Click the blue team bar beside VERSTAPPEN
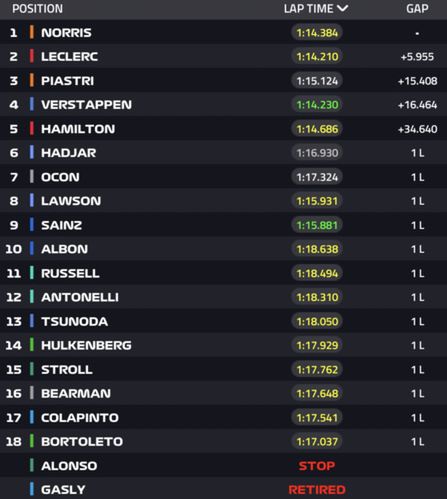This screenshot has width=447, height=499. point(32,104)
